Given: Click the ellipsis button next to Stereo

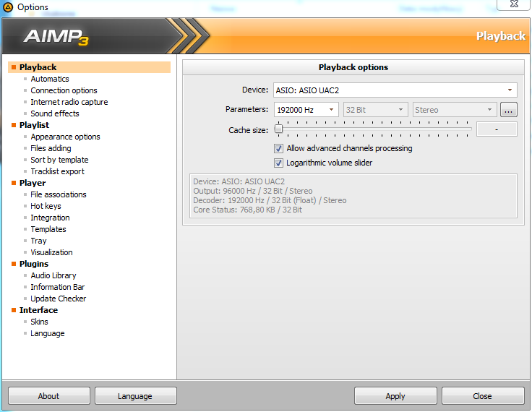Looking at the screenshot, I should pyautogui.click(x=508, y=110).
